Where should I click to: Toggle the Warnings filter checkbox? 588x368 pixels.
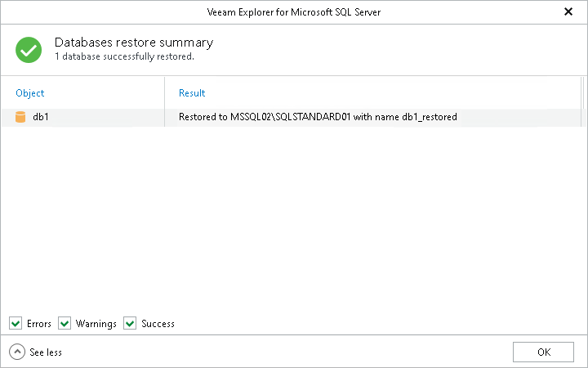pyautogui.click(x=65, y=324)
